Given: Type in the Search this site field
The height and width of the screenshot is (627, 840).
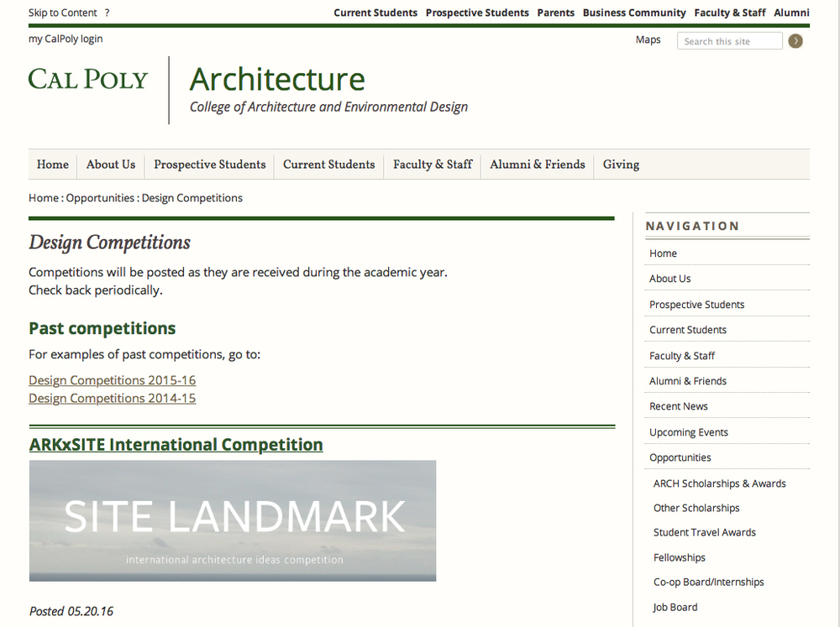Looking at the screenshot, I should [x=728, y=41].
